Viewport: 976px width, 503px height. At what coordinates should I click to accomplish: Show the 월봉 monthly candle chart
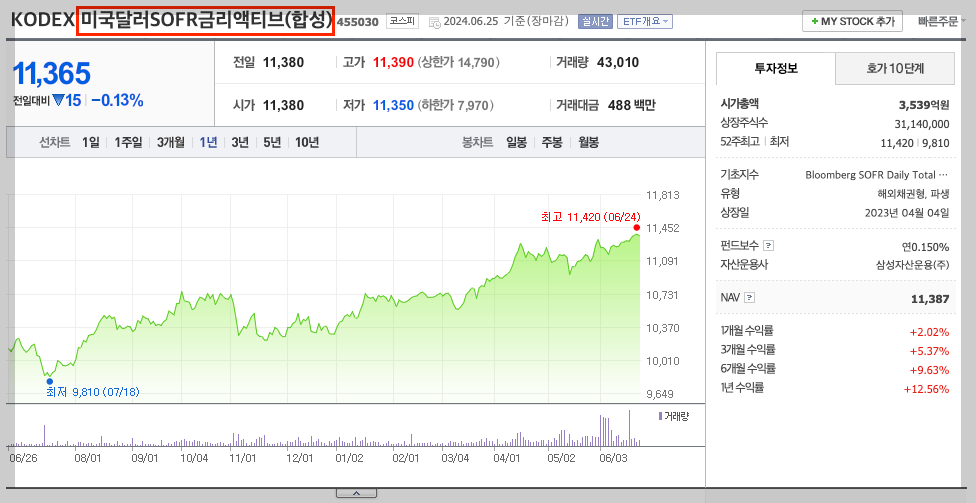pyautogui.click(x=588, y=143)
